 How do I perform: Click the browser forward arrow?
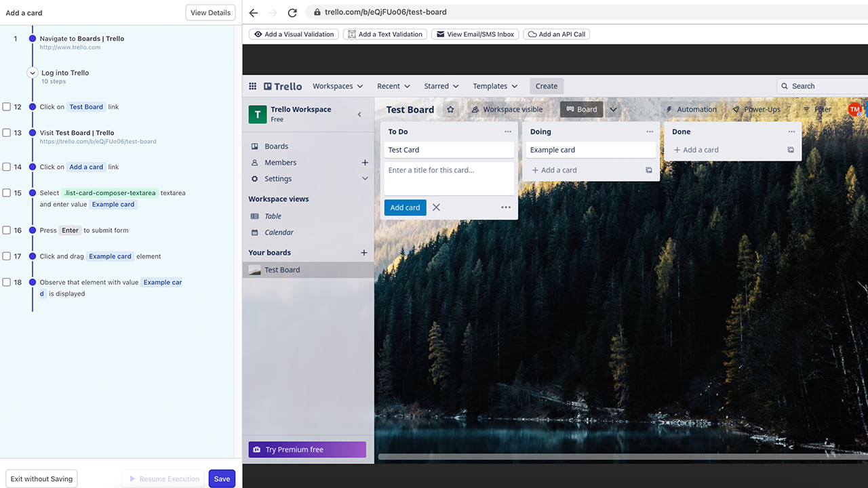point(273,12)
